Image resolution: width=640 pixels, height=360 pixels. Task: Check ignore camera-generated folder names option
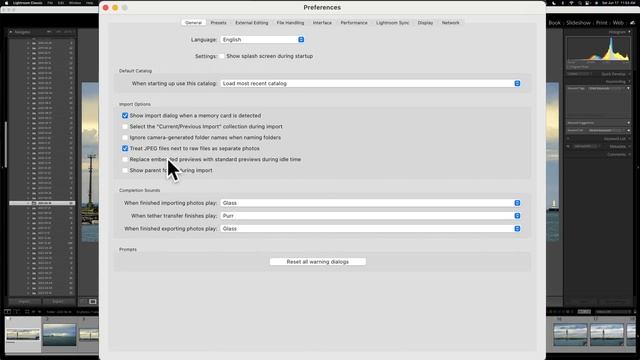coord(125,138)
